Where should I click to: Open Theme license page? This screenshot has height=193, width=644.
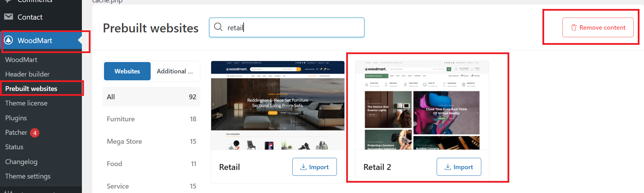coord(26,103)
